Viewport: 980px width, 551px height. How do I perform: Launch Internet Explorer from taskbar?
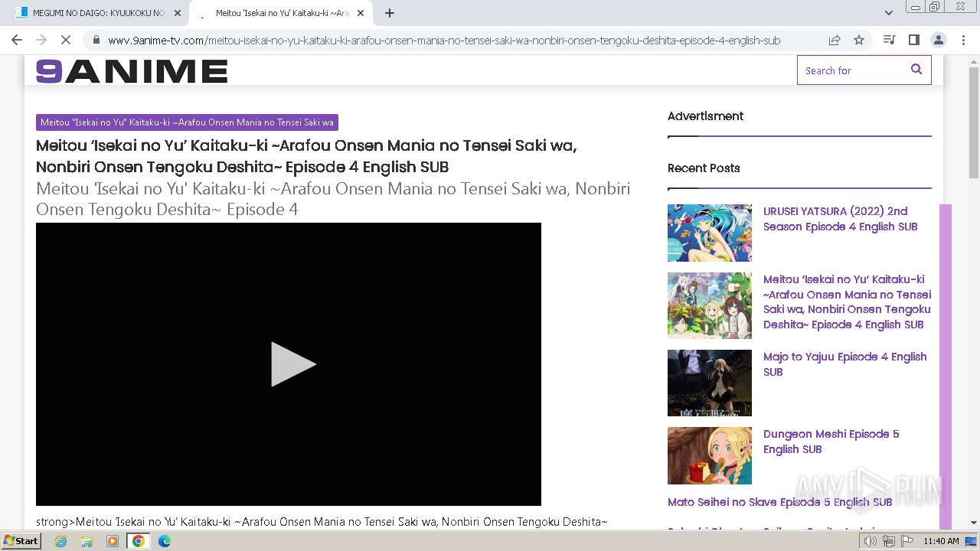click(60, 541)
